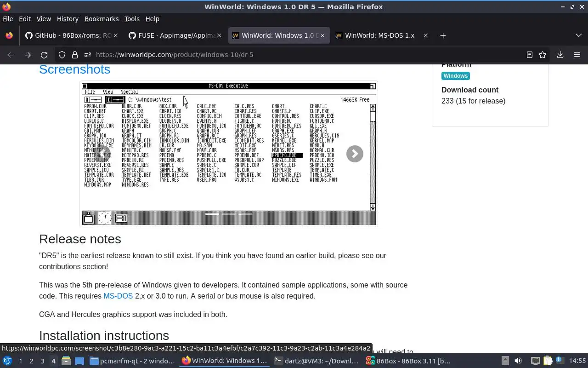Open the Firefox View icon
The height and width of the screenshot is (368, 588).
click(9, 35)
